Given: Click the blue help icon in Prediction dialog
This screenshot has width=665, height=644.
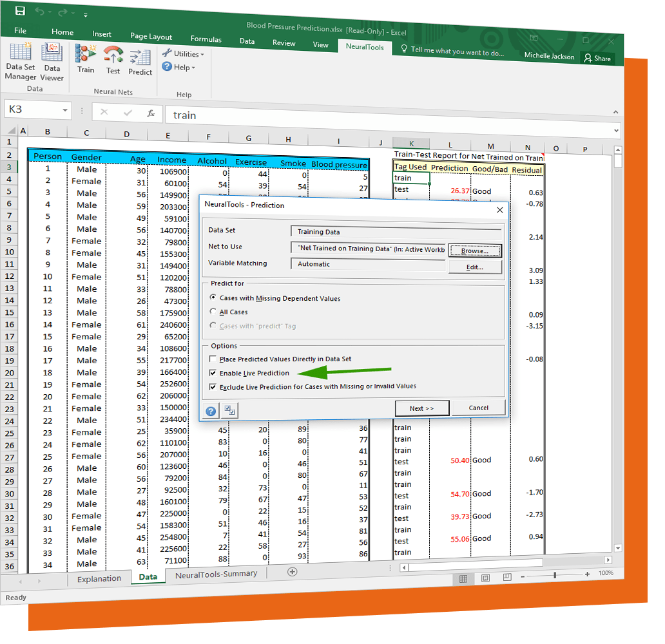Looking at the screenshot, I should pyautogui.click(x=211, y=411).
